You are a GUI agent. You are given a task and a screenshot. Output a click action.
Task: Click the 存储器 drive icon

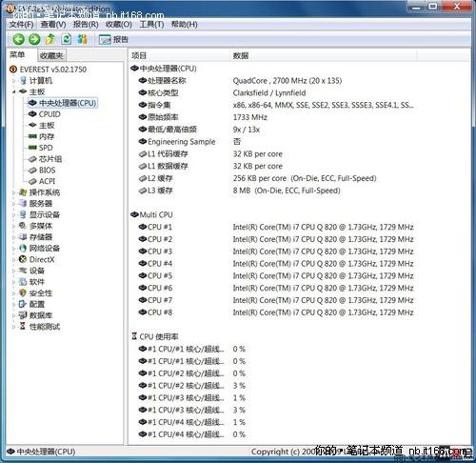tap(23, 236)
